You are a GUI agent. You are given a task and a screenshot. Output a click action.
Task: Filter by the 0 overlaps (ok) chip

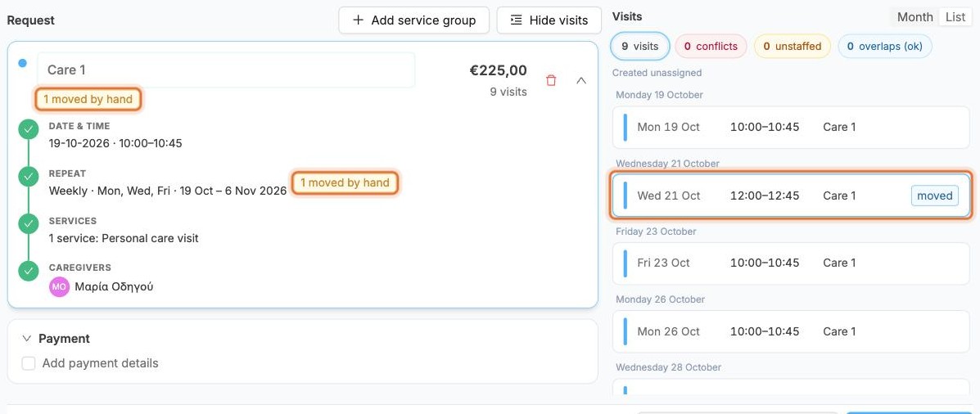coord(884,46)
